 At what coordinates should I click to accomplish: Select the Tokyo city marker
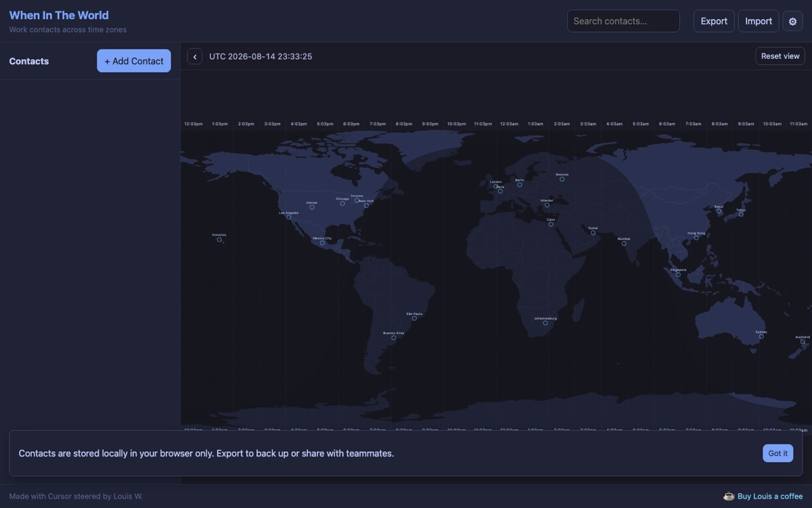741,214
